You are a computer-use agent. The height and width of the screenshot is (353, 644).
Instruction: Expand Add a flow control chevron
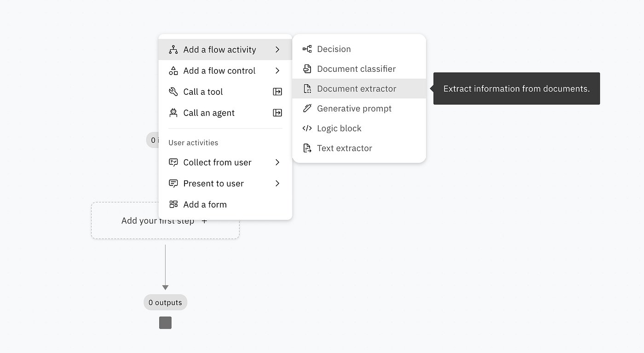coord(277,71)
